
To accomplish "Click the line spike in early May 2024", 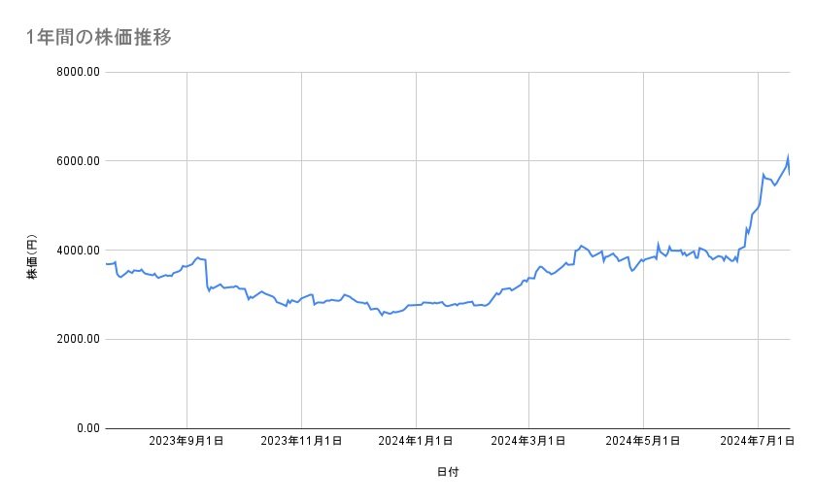I will [x=658, y=245].
